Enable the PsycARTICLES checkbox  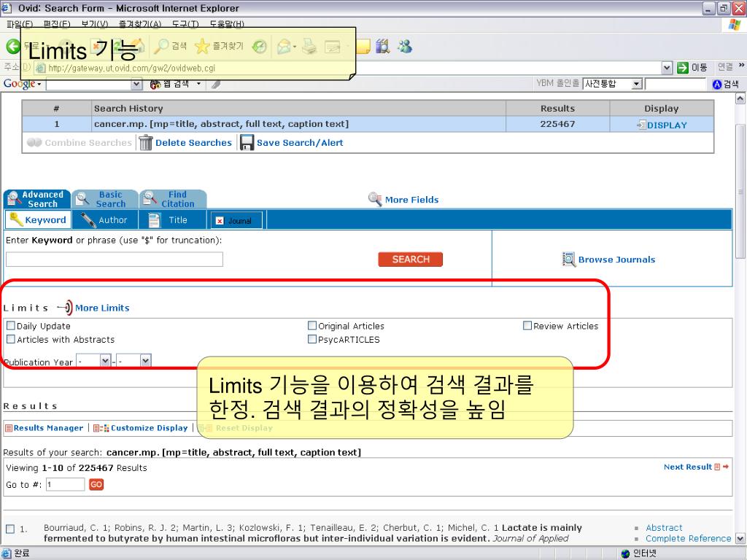click(x=312, y=339)
